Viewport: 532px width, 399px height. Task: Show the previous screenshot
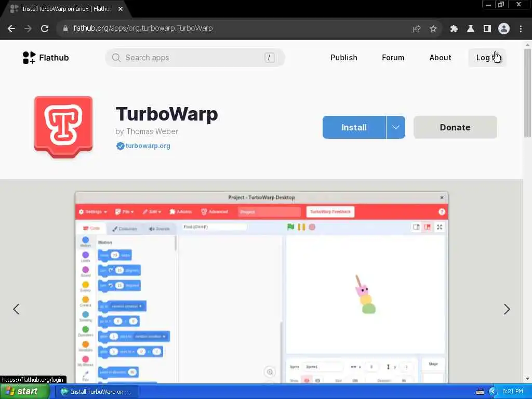pos(16,309)
